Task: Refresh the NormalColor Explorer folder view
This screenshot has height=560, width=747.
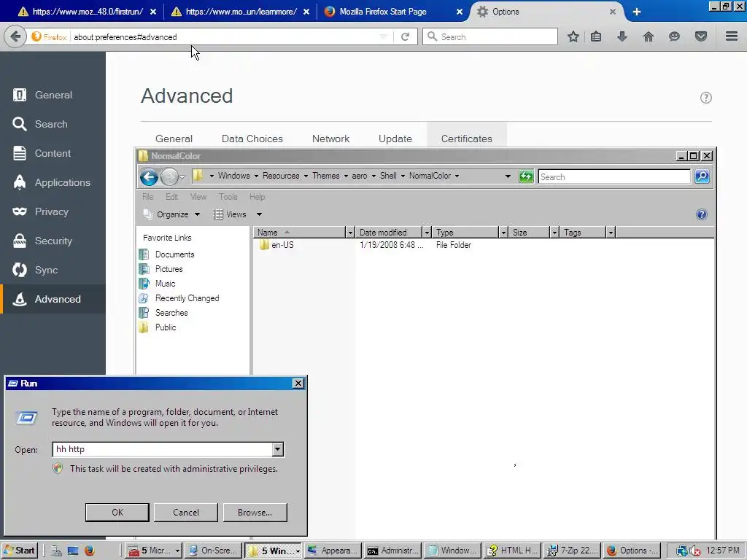Action: click(526, 176)
